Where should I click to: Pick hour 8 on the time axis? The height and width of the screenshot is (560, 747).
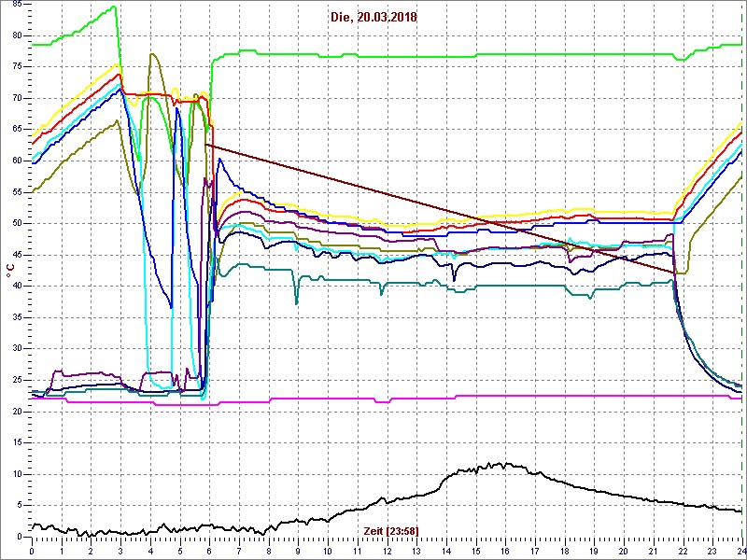(x=269, y=550)
